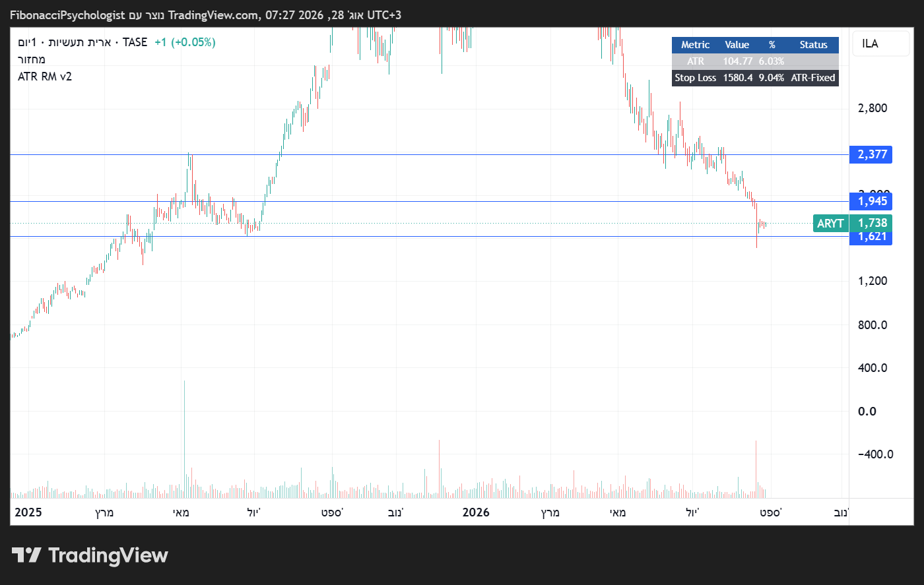Viewport: 924px width, 585px height.
Task: Click the 400.0 price axis label
Action: point(873,367)
